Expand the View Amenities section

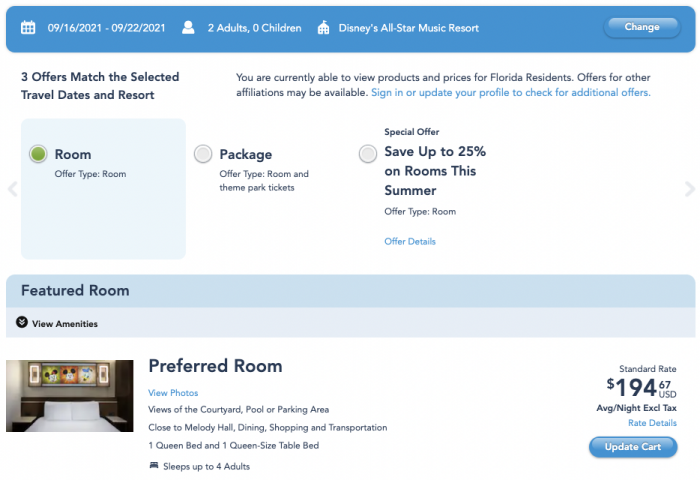pyautogui.click(x=57, y=323)
